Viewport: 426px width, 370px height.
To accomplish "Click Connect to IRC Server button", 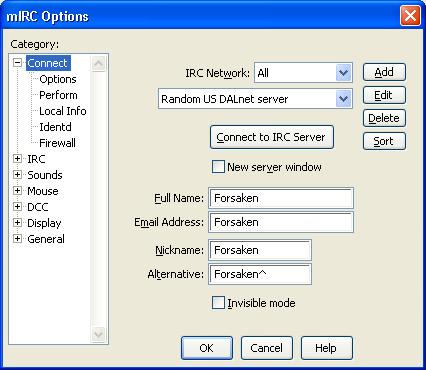I will coord(272,137).
